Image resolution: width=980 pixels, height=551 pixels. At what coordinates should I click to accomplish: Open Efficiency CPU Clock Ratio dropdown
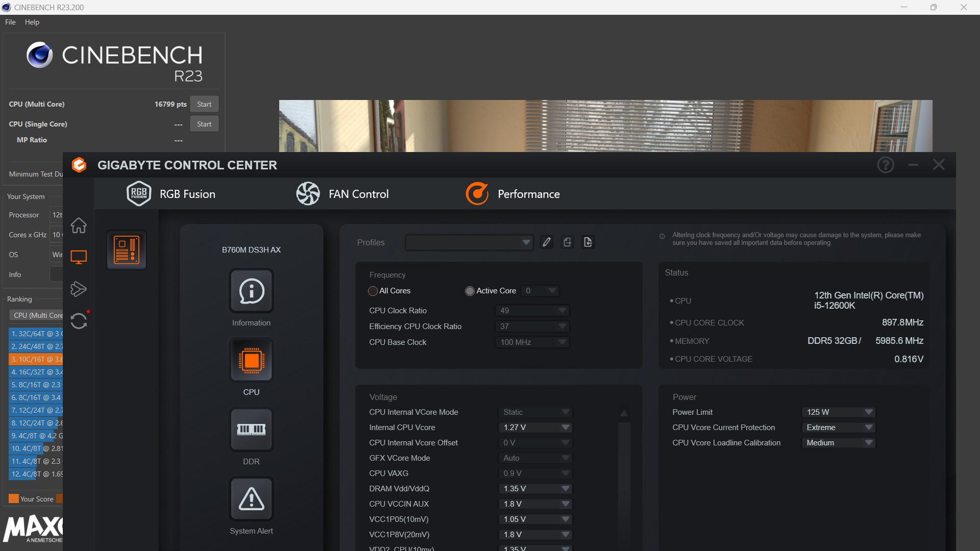pyautogui.click(x=532, y=327)
